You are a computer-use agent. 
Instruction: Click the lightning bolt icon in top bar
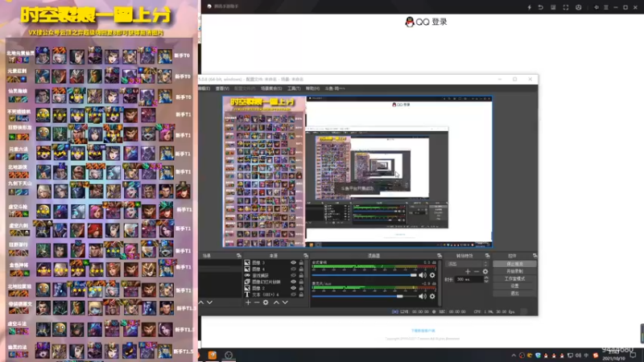click(530, 7)
